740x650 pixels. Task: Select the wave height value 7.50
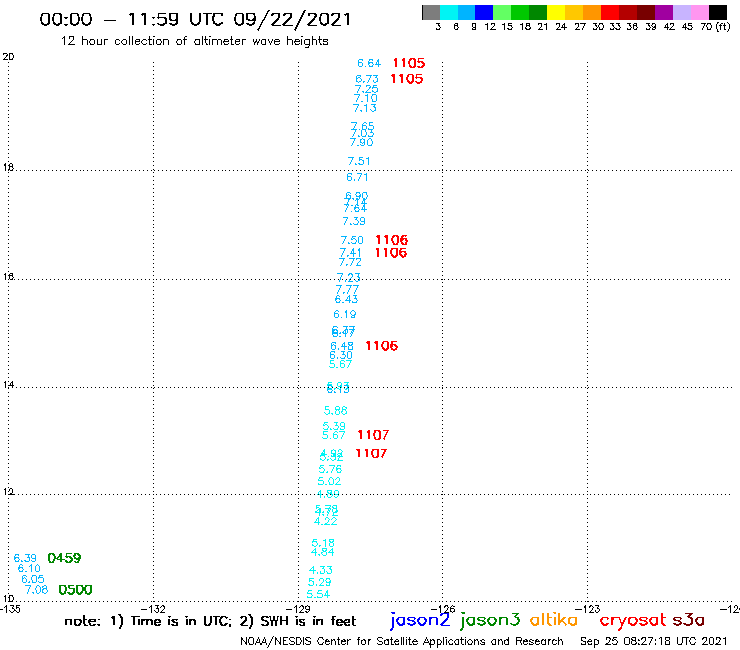352,240
